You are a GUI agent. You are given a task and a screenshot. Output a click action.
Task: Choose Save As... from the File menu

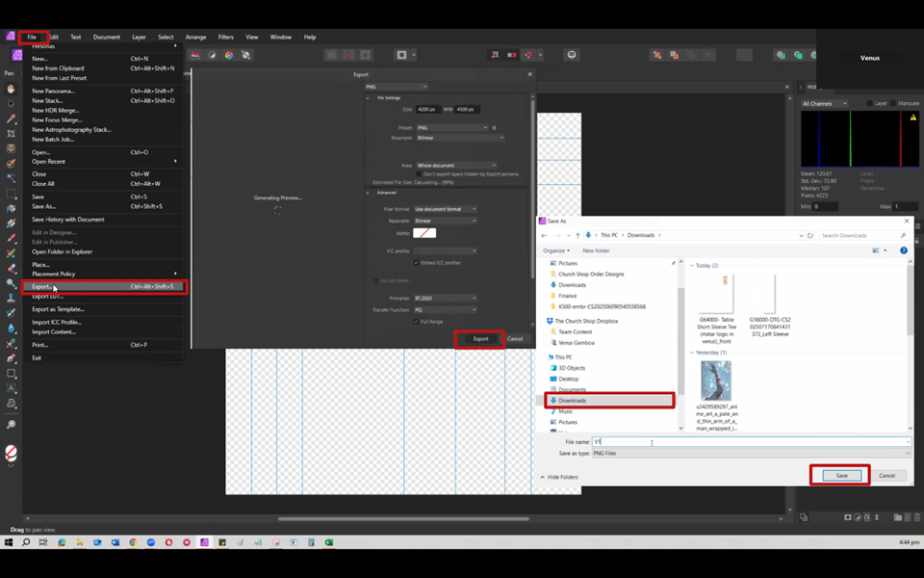[x=43, y=206]
